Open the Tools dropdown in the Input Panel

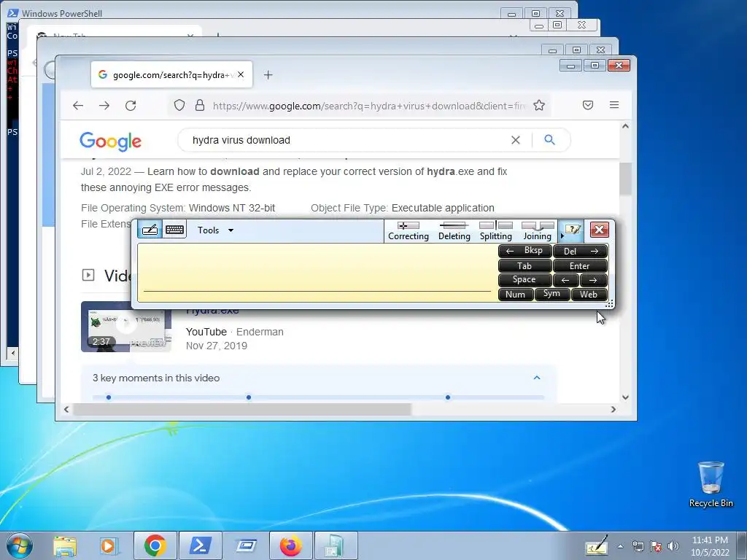point(215,230)
